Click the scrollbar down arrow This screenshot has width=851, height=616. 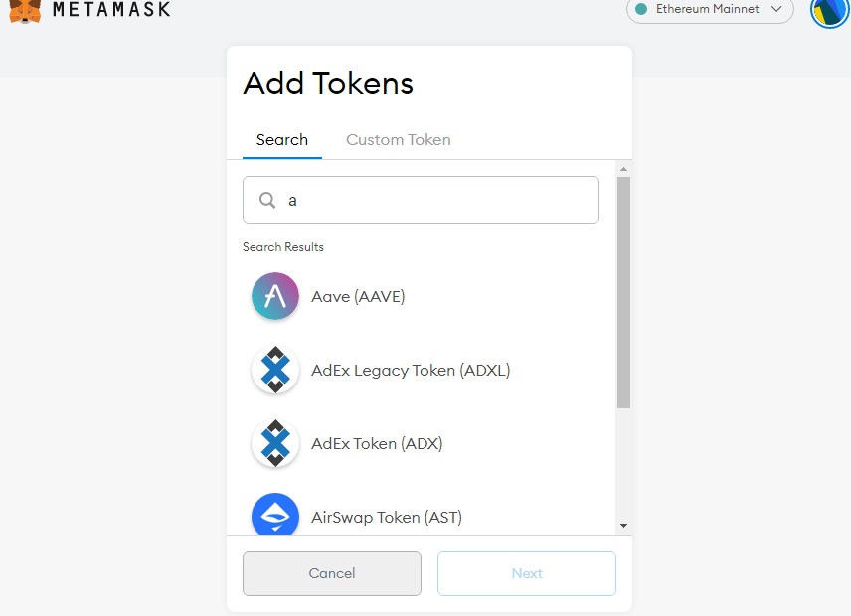click(623, 526)
